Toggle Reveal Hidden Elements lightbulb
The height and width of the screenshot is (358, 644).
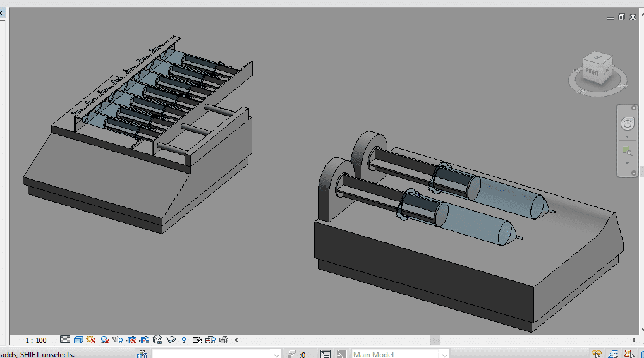point(184,340)
